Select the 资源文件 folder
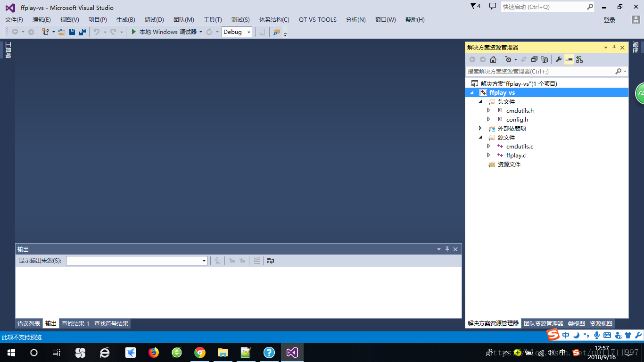The width and height of the screenshot is (644, 362). [x=509, y=164]
